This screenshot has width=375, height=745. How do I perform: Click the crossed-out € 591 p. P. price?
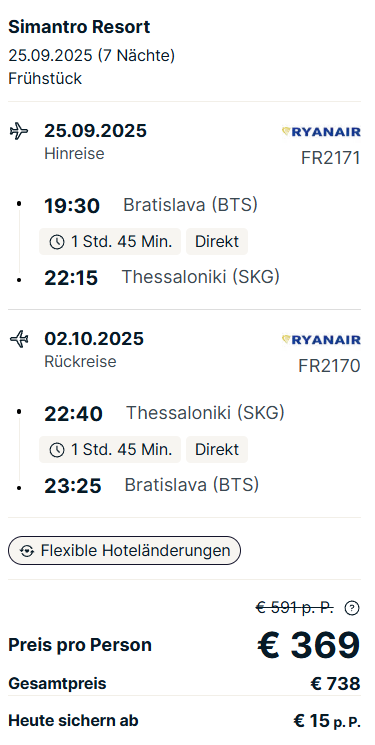pos(294,607)
